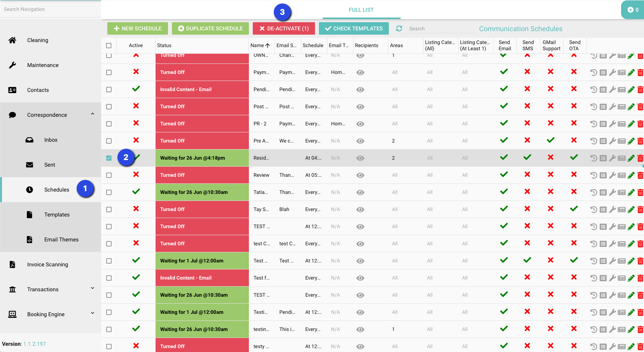Edit the 'Review' schedule with the green pencil
The image size is (644, 352).
631,175
